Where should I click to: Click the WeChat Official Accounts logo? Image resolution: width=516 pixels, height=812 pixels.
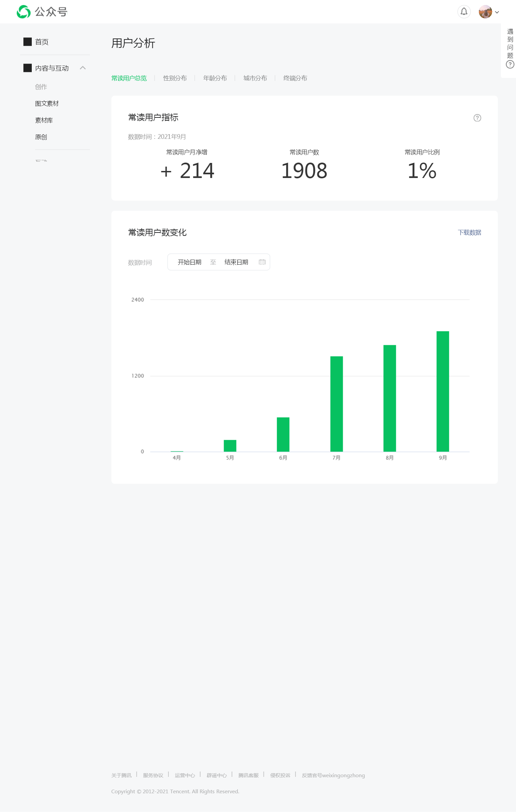click(x=24, y=12)
